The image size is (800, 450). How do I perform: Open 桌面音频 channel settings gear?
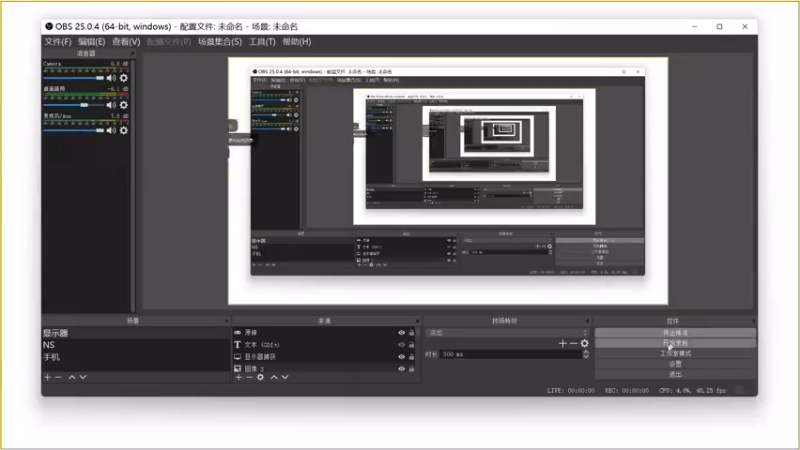click(123, 105)
